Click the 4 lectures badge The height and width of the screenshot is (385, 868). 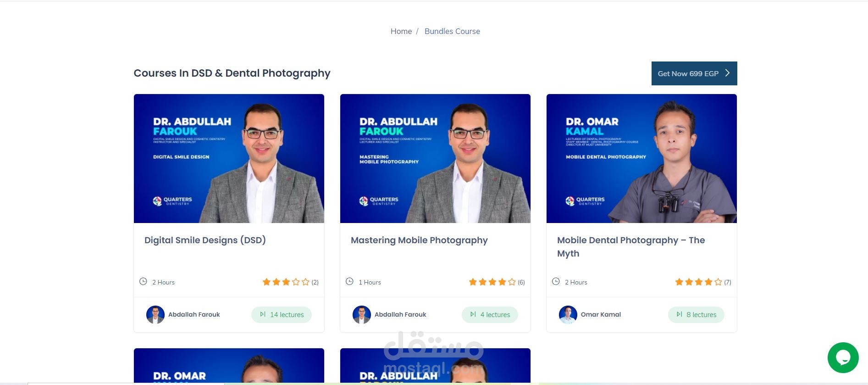click(490, 315)
